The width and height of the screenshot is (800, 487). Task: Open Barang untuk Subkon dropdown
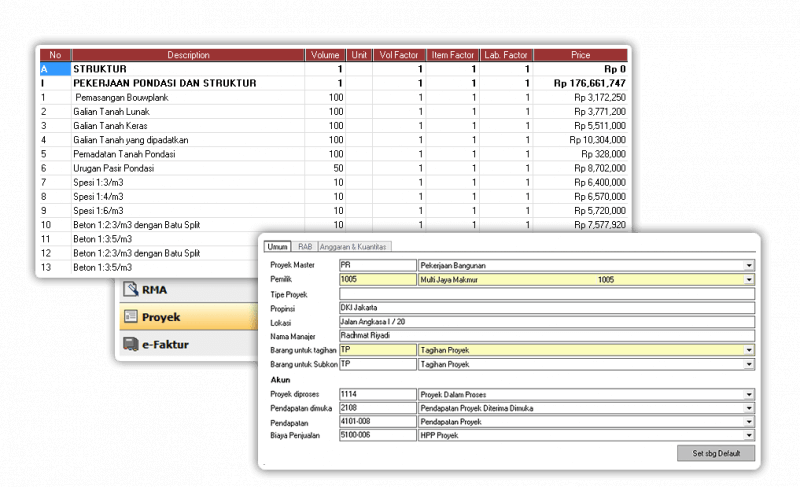coord(749,365)
